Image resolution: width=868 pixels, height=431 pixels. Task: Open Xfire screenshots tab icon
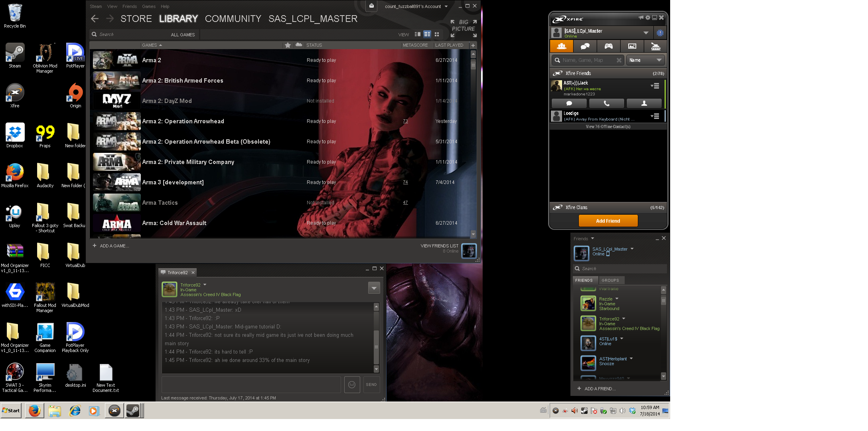632,46
